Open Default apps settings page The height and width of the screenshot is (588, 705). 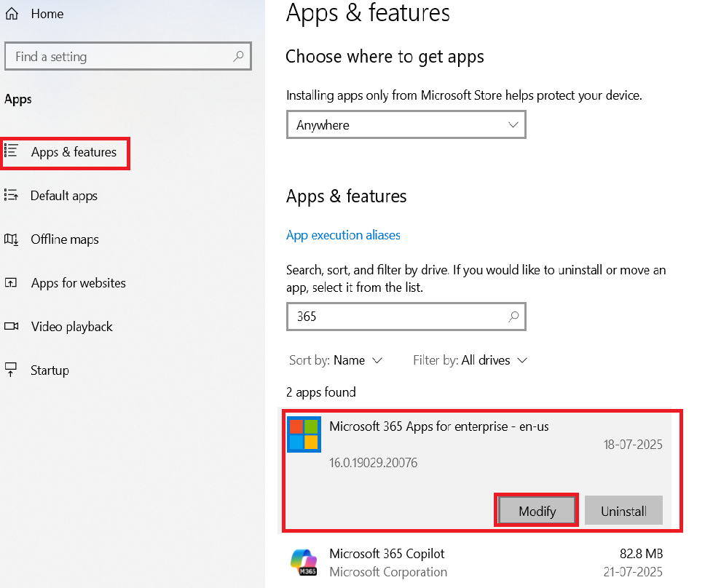point(63,196)
